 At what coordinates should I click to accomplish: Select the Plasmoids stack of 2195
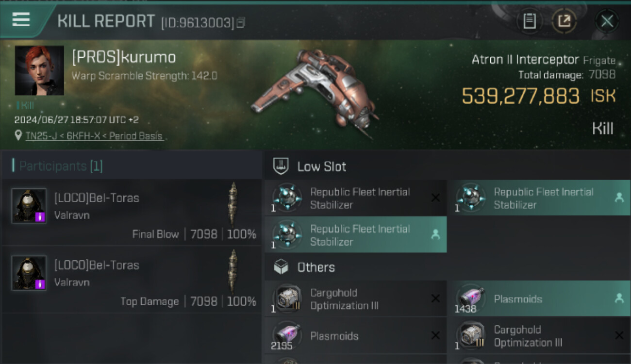355,336
